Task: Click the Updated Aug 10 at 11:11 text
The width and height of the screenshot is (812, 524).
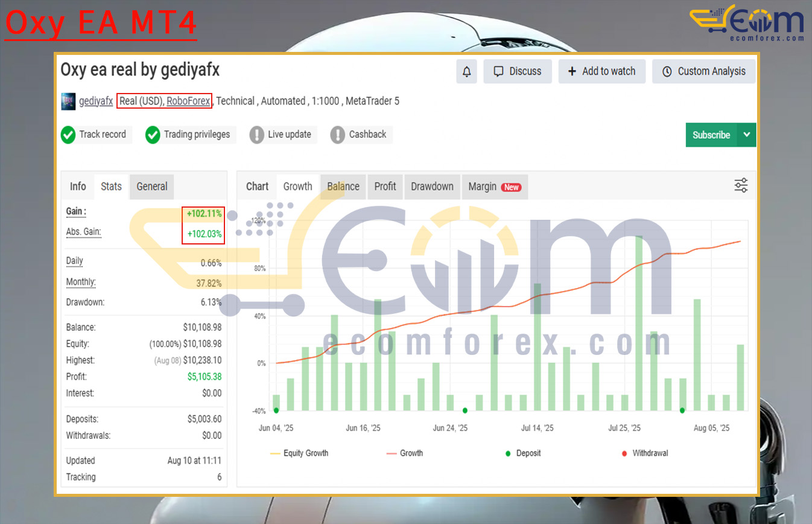Action: click(194, 461)
